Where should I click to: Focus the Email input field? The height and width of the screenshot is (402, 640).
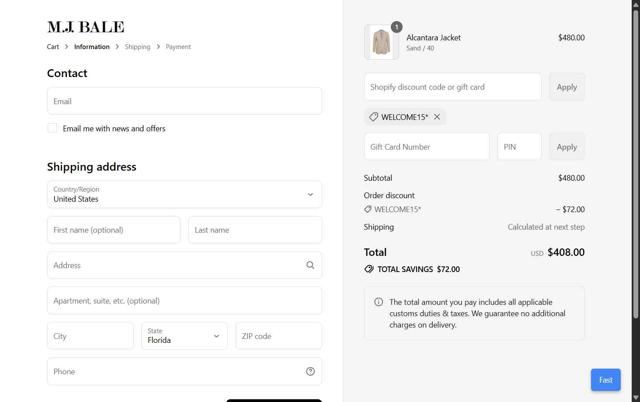point(184,101)
